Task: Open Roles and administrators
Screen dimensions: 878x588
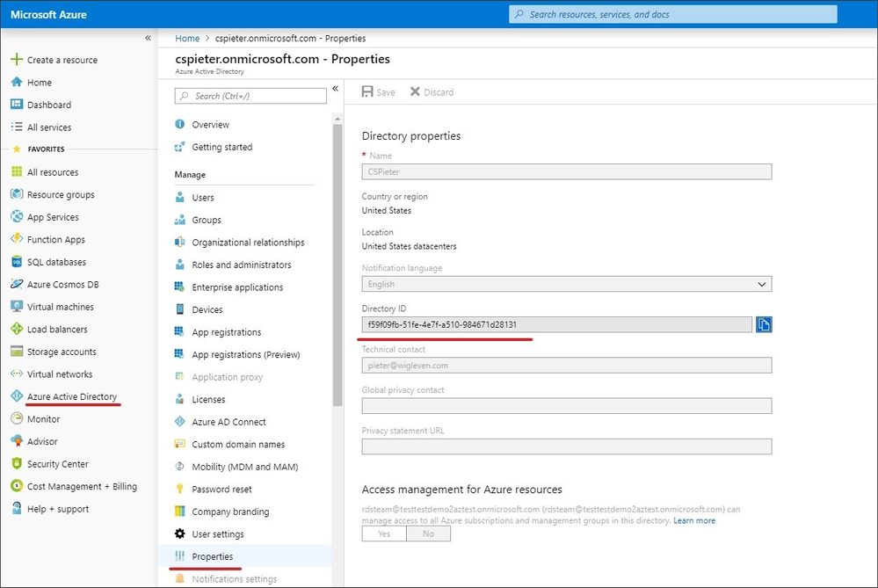Action: point(242,265)
